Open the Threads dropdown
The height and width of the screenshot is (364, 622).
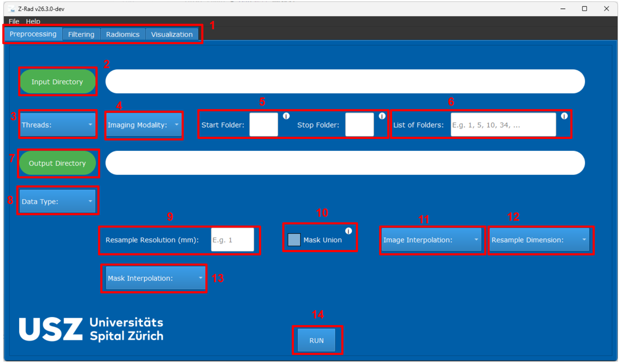58,125
